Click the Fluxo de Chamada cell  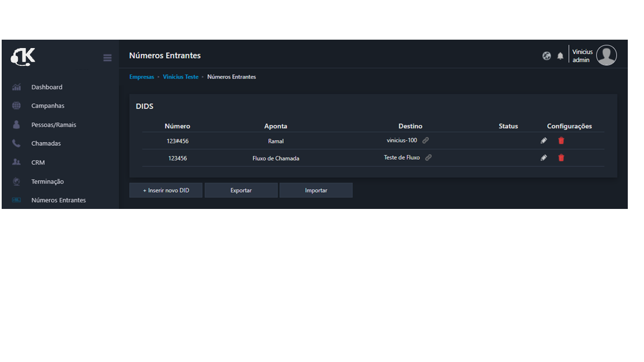[276, 159]
